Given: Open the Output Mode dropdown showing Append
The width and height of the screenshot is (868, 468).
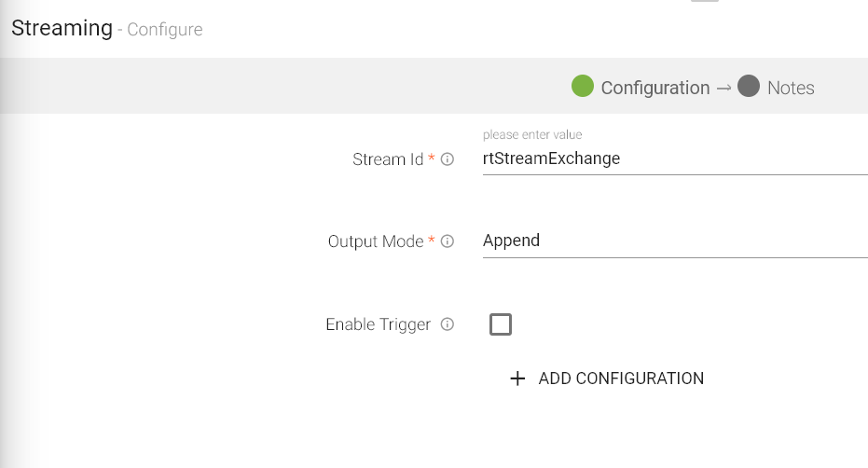Looking at the screenshot, I should coord(674,241).
